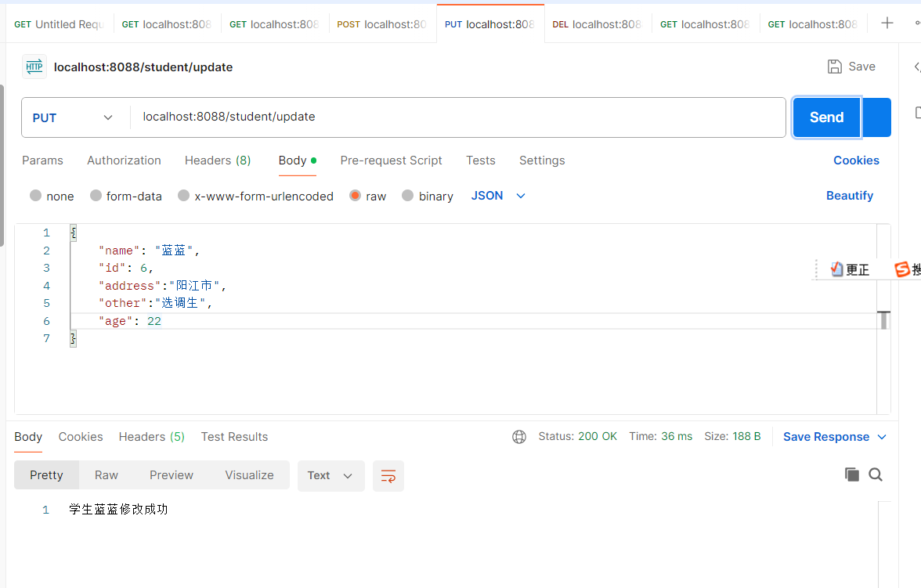Click the request URL input field

(457, 117)
